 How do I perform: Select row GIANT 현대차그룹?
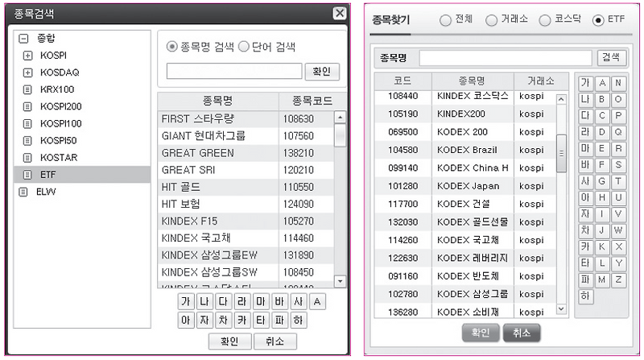pyautogui.click(x=246, y=136)
